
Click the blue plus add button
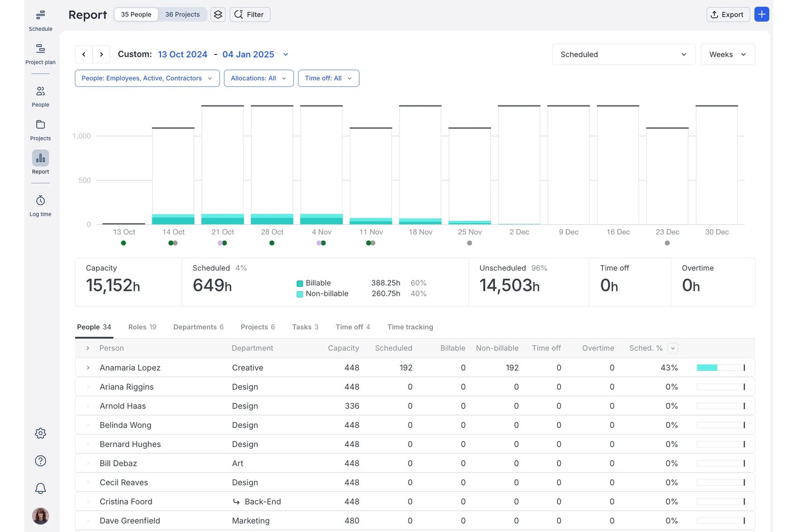761,15
